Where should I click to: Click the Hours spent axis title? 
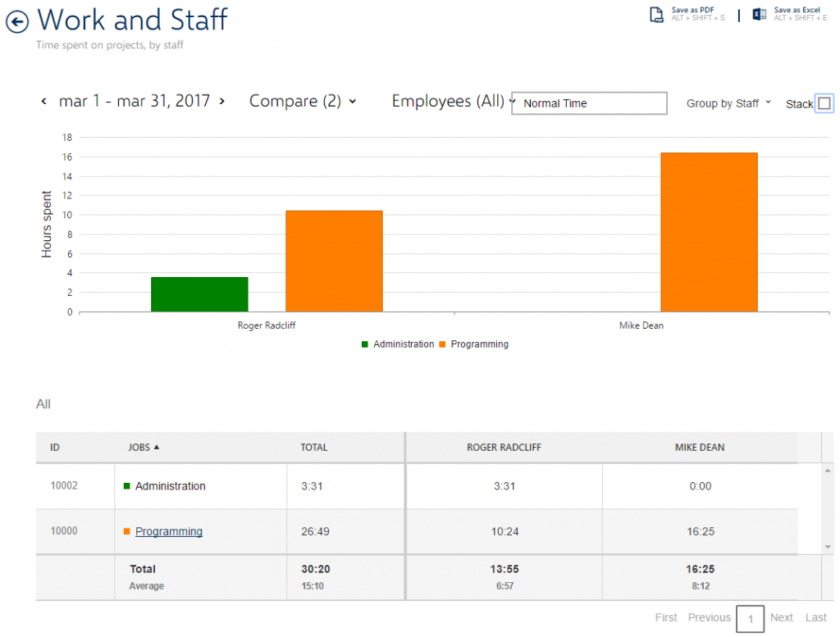point(47,225)
